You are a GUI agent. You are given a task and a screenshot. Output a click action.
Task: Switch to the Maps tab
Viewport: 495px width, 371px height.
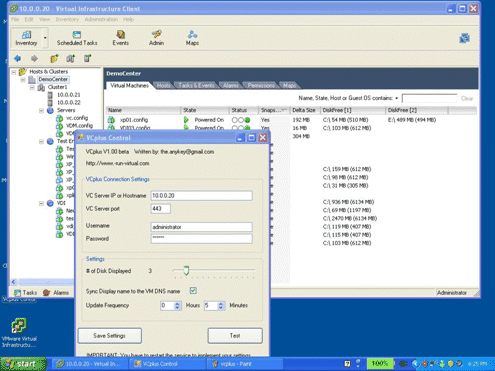pos(289,86)
